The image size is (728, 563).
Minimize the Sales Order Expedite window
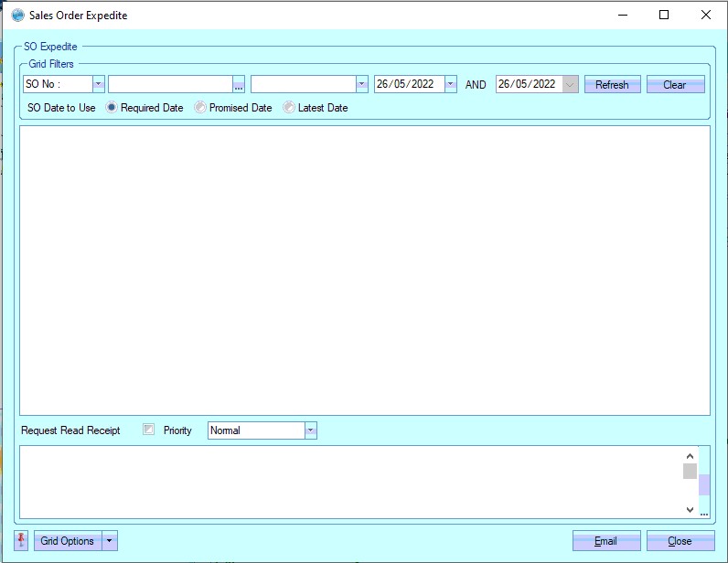coord(622,16)
